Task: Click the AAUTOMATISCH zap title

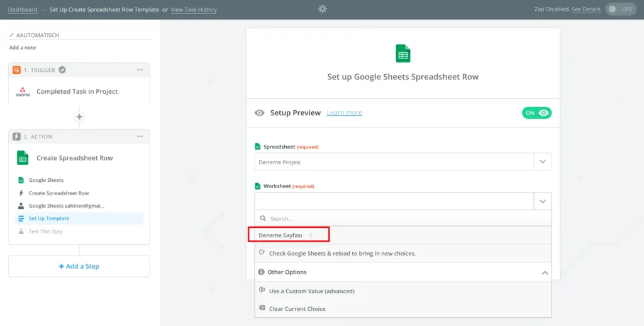Action: pyautogui.click(x=38, y=35)
